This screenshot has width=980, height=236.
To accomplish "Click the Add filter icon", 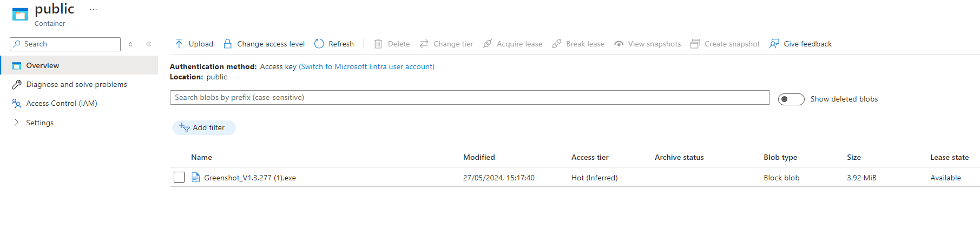I will pyautogui.click(x=185, y=128).
